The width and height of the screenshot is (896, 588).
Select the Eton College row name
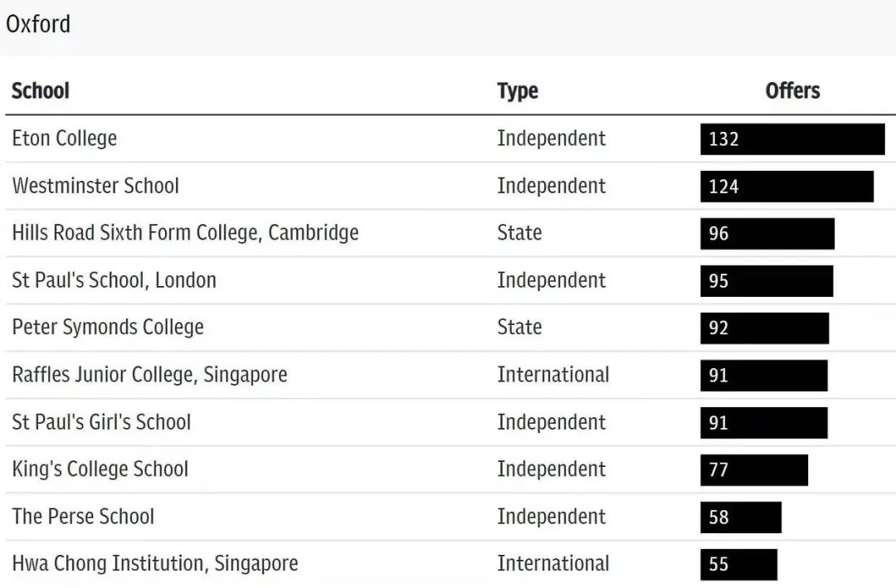tap(65, 138)
